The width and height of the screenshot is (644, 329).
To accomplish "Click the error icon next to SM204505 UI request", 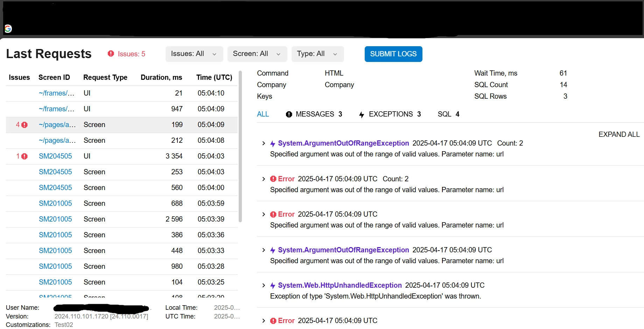I will click(x=24, y=156).
